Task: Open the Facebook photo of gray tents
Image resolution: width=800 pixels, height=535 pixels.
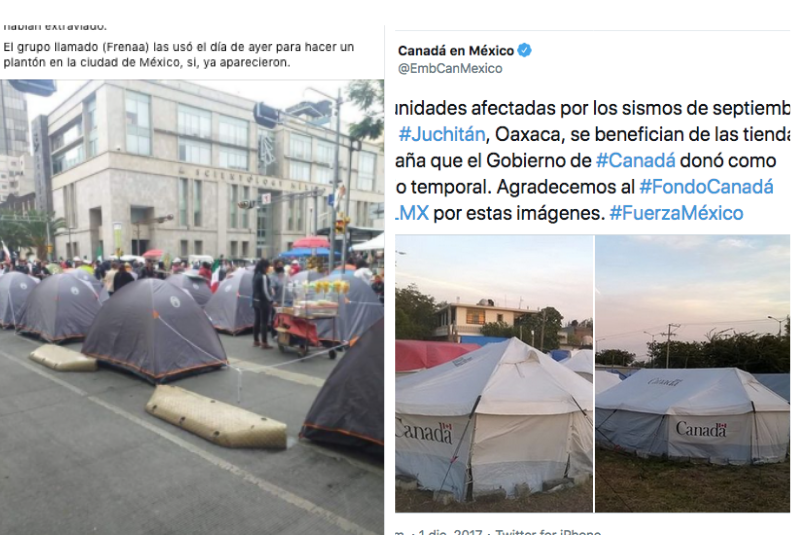Action: 192,307
